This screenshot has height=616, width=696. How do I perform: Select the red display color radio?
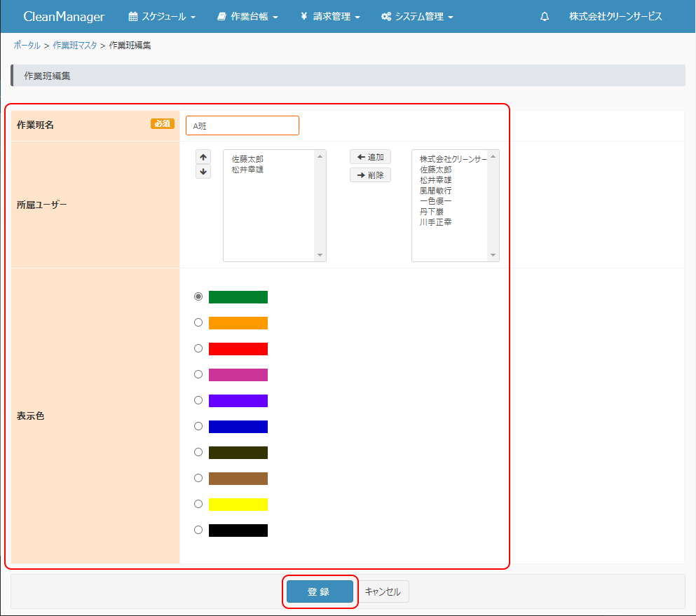point(198,348)
